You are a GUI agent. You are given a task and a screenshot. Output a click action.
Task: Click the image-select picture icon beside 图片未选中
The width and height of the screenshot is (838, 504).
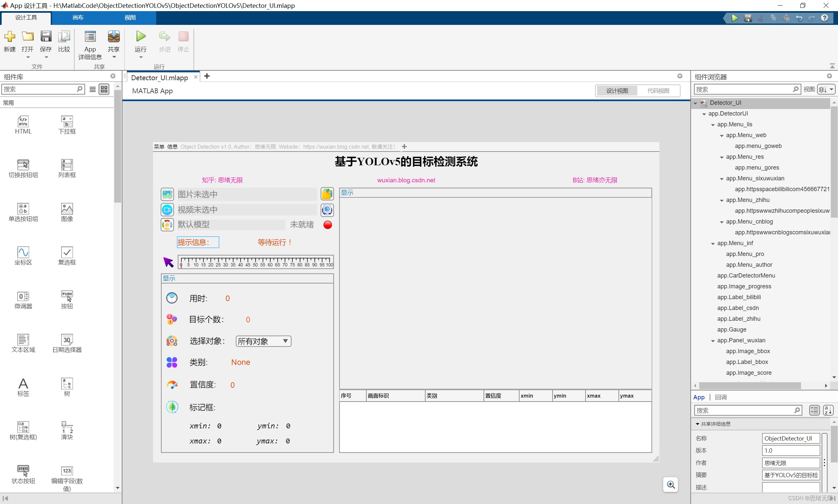pyautogui.click(x=167, y=194)
